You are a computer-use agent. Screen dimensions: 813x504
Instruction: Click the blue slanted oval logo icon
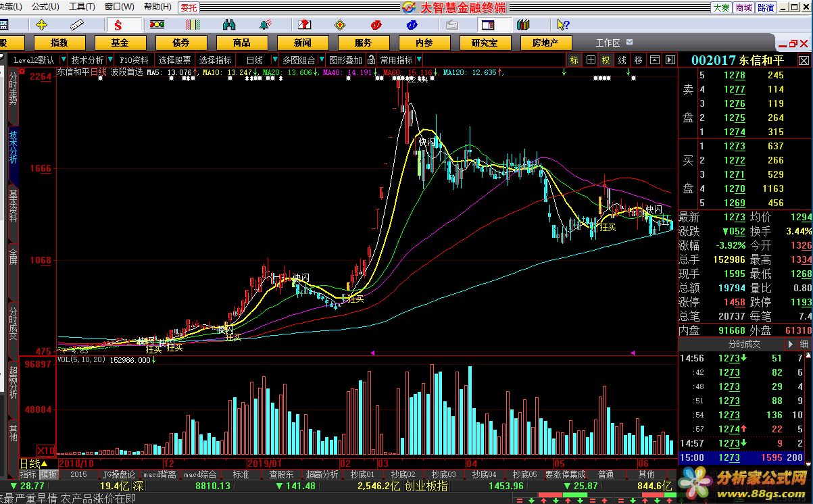pos(412,25)
